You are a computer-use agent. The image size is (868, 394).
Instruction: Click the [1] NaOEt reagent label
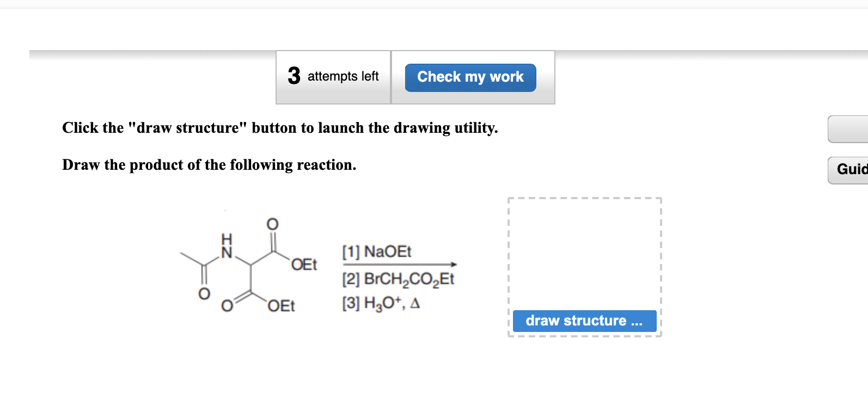[376, 251]
